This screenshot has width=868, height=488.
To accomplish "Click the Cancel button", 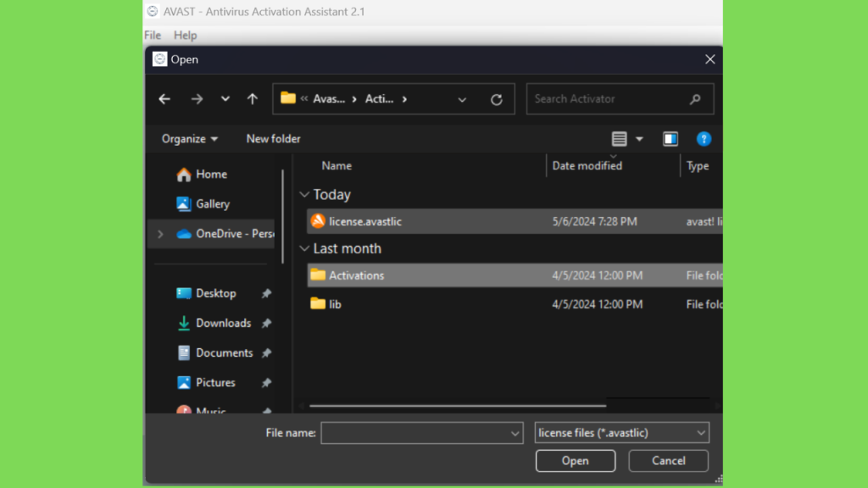I will (x=668, y=461).
